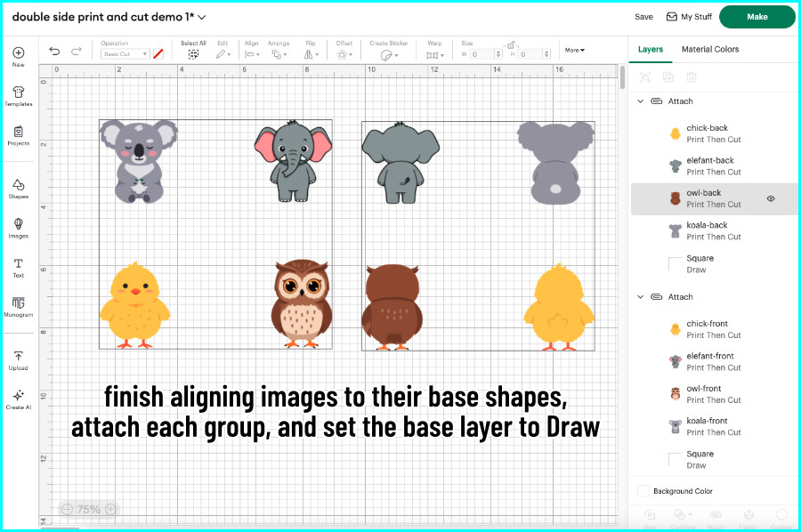Open the Align dropdown

(x=252, y=54)
